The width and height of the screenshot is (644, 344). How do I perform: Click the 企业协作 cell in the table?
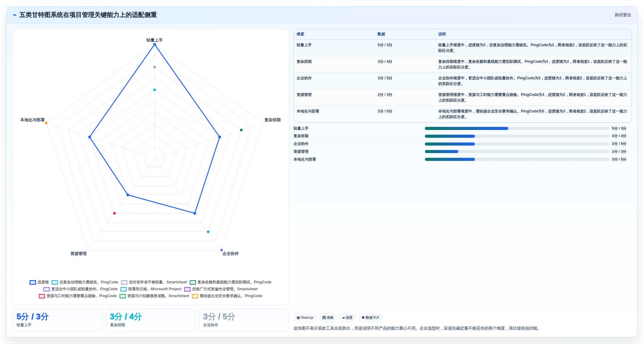(304, 78)
